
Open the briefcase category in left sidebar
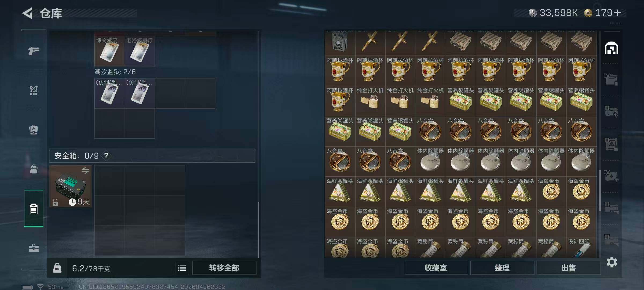34,248
